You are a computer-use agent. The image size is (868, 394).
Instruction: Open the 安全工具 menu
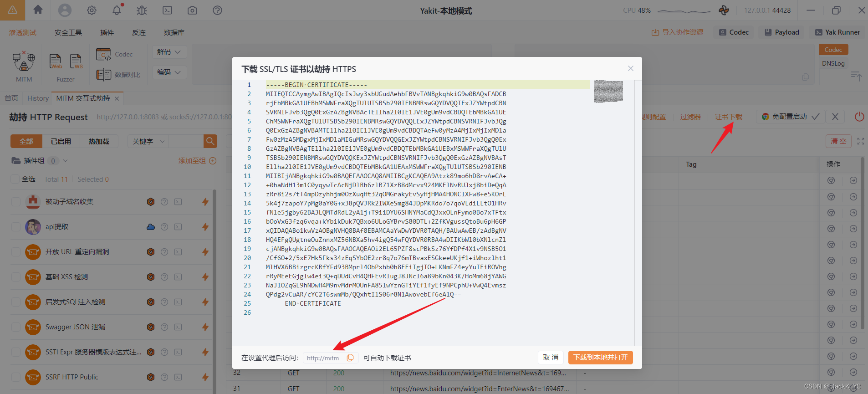tap(68, 32)
